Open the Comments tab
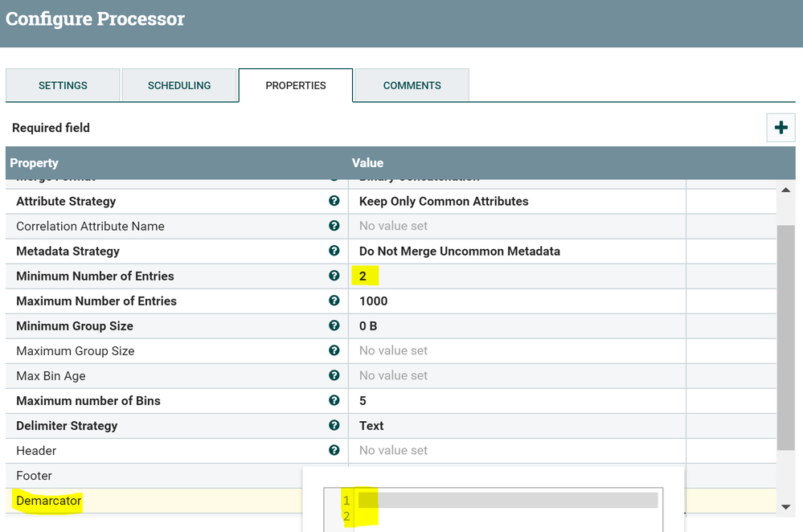 click(x=412, y=85)
